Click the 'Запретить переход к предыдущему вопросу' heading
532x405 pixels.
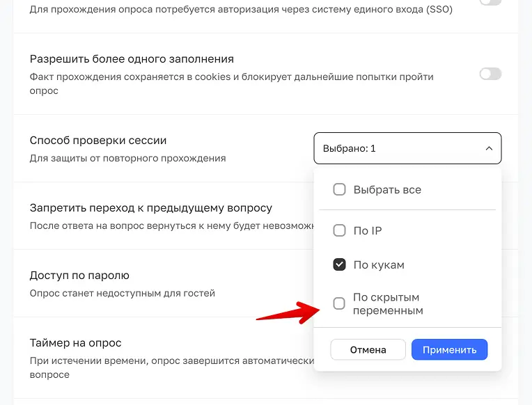pos(151,208)
